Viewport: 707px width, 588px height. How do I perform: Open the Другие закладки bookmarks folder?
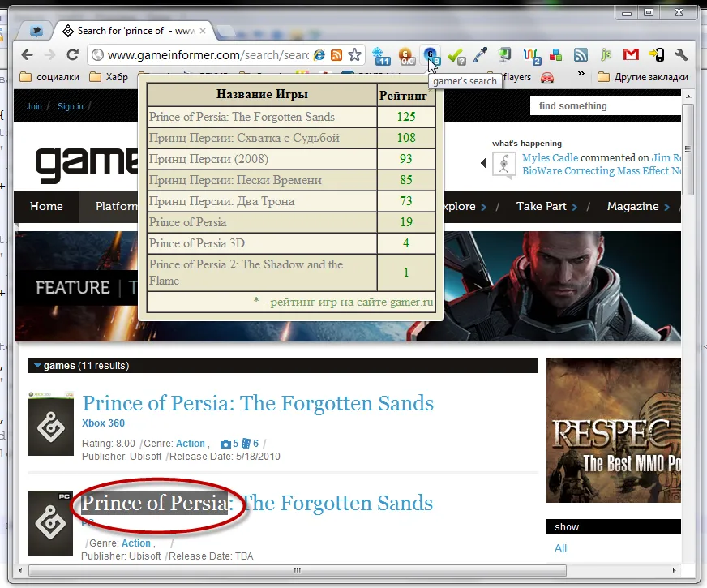point(642,77)
